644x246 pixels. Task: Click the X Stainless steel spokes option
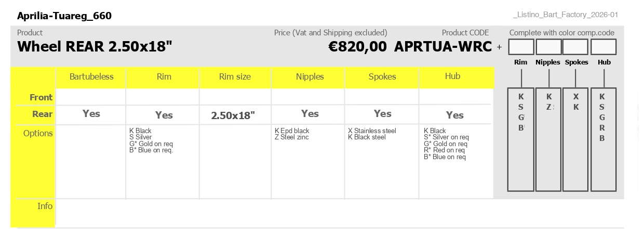tap(372, 131)
